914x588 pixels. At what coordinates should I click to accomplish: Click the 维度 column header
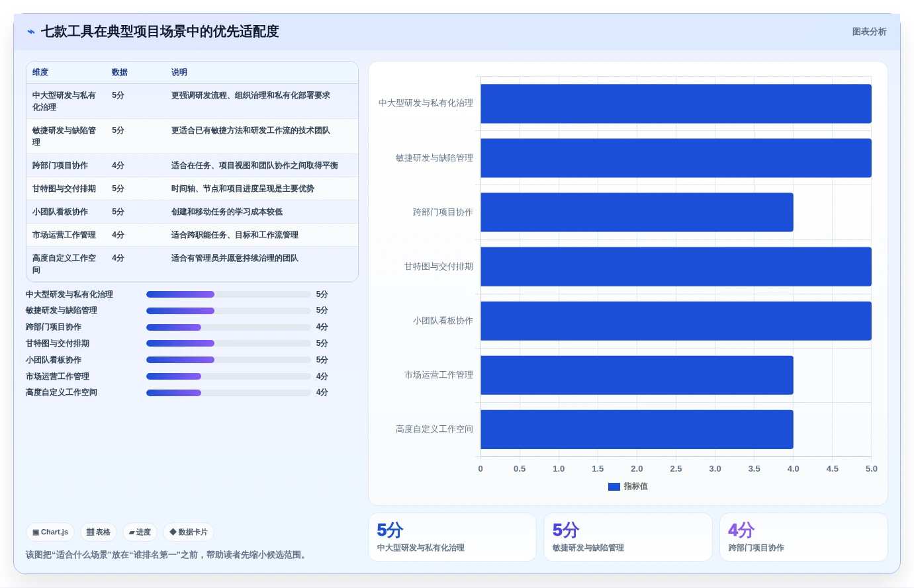click(40, 72)
